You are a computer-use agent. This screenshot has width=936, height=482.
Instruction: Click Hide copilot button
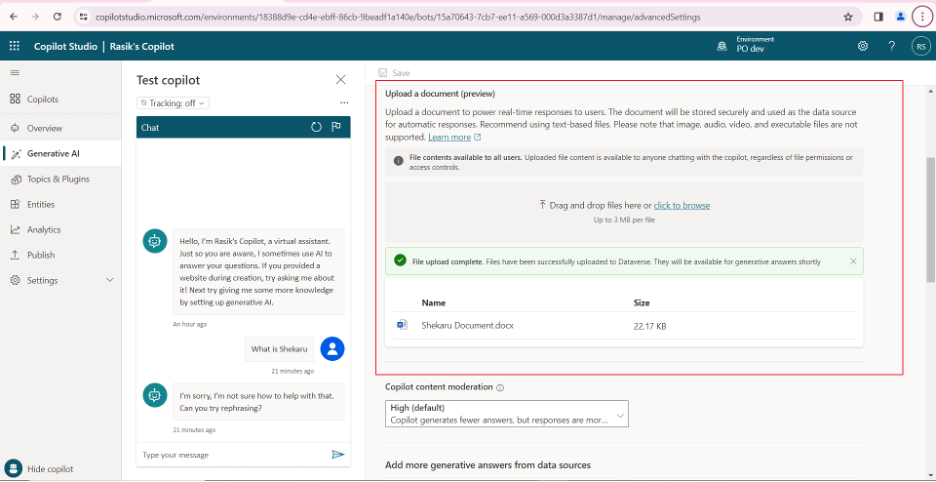(x=41, y=469)
